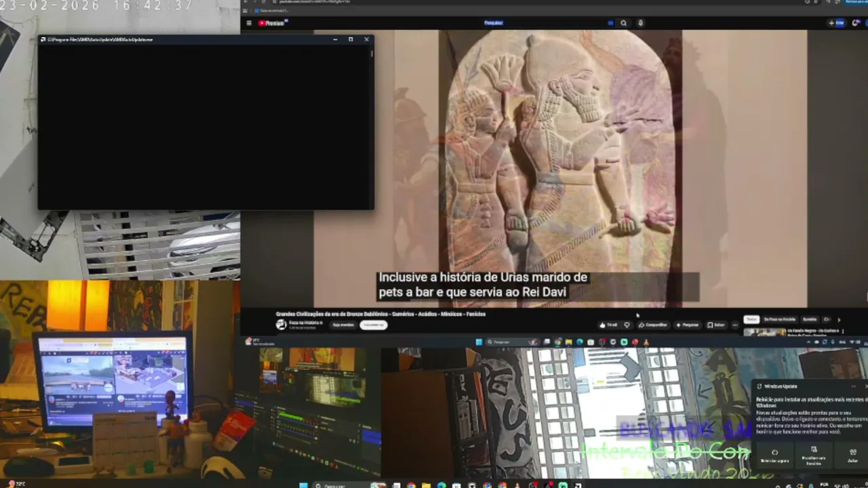Viewport: 868px width, 488px height.
Task: Open the Windows Update notification options ellipsis
Action: (x=853, y=386)
